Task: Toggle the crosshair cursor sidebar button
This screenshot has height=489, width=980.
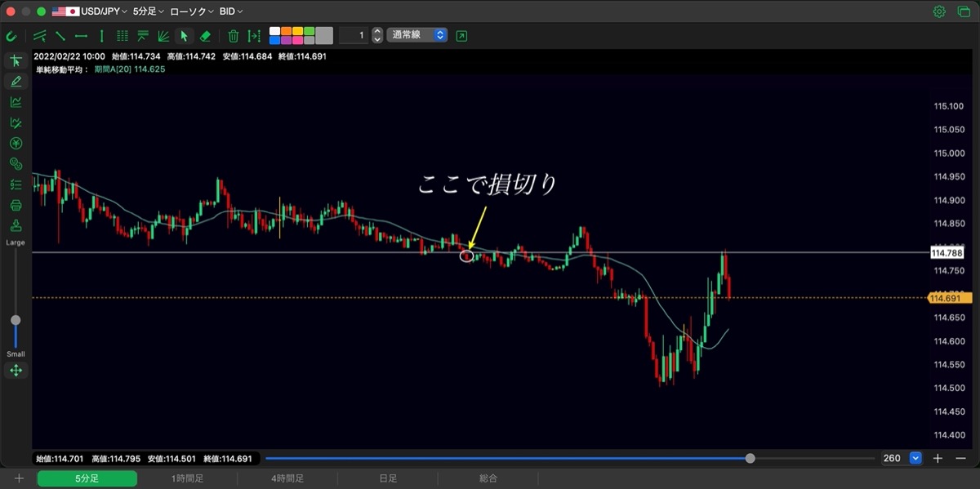Action: coord(16,60)
